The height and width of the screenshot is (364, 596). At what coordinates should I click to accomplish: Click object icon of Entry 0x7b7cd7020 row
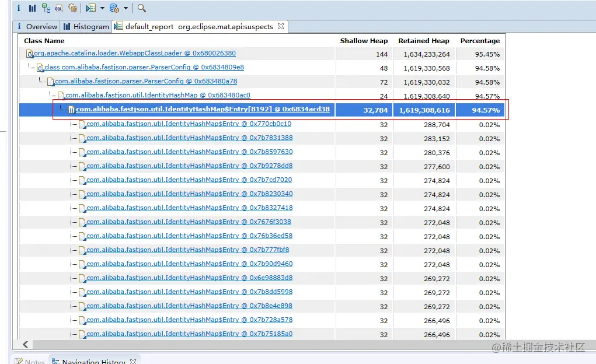(82, 181)
